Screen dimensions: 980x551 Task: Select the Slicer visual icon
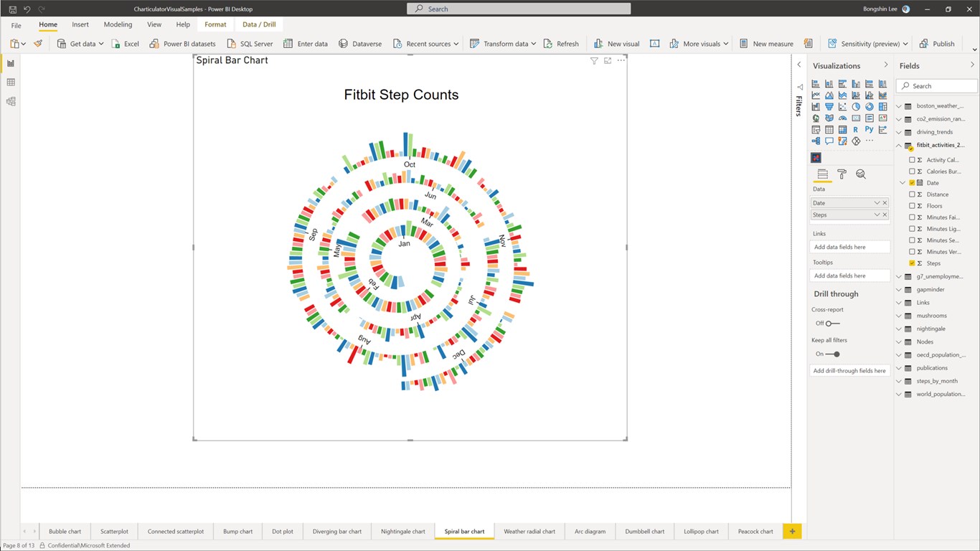click(x=816, y=129)
